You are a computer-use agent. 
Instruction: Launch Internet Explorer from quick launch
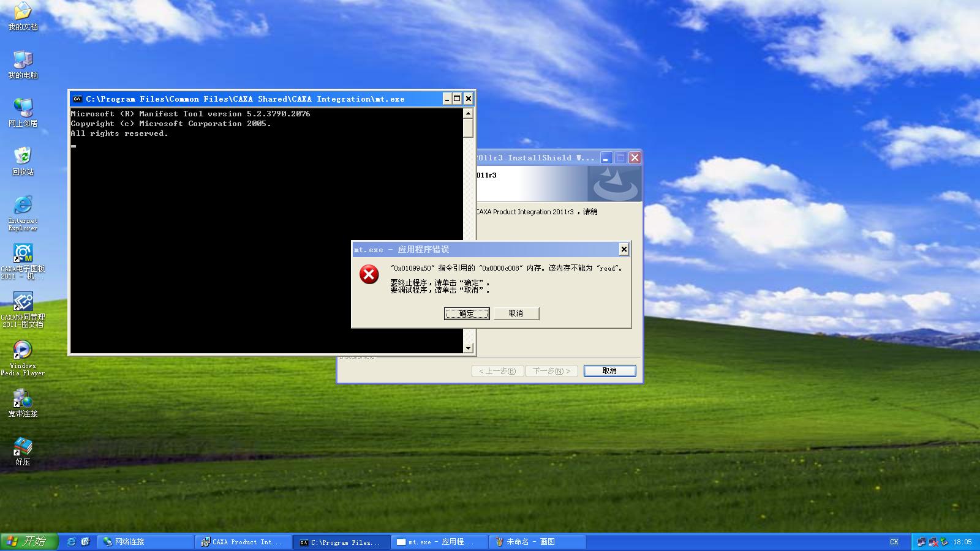tap(71, 542)
